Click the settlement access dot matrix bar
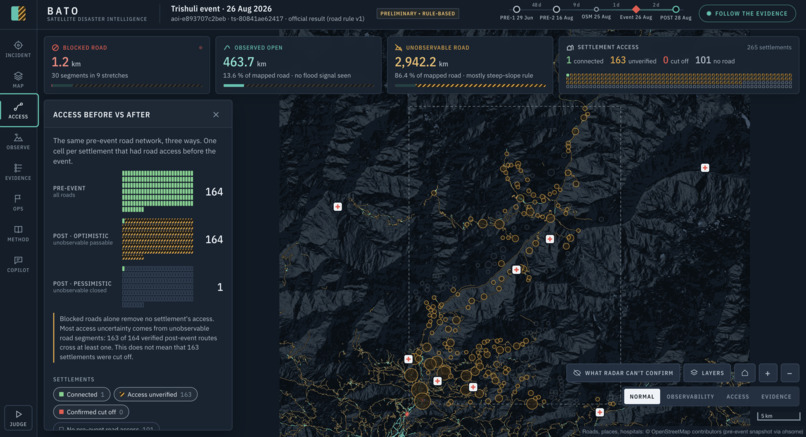The width and height of the screenshot is (806, 437). pos(679,80)
